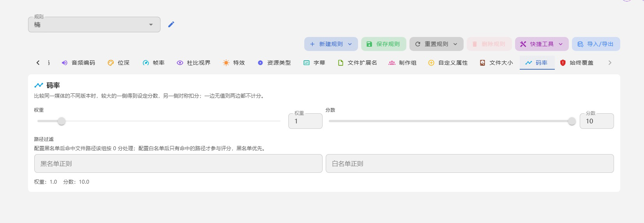Image resolution: width=644 pixels, height=223 pixels.
Task: Click the 导入/导出 button
Action: [x=596, y=44]
